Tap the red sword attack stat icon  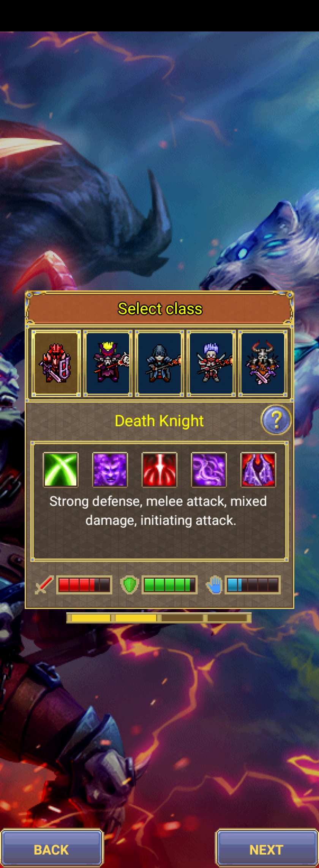click(44, 585)
